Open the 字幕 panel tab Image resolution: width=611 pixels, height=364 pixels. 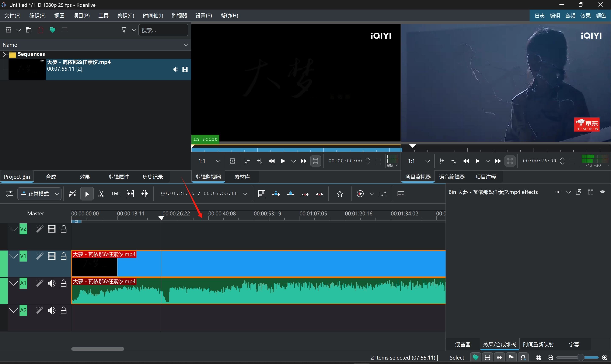point(574,345)
